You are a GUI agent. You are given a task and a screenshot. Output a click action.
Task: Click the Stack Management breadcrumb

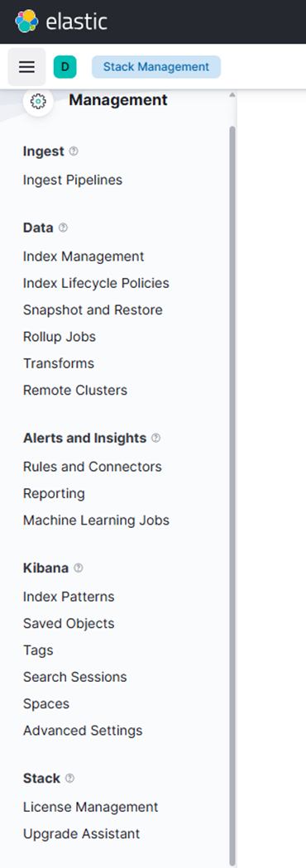[156, 67]
